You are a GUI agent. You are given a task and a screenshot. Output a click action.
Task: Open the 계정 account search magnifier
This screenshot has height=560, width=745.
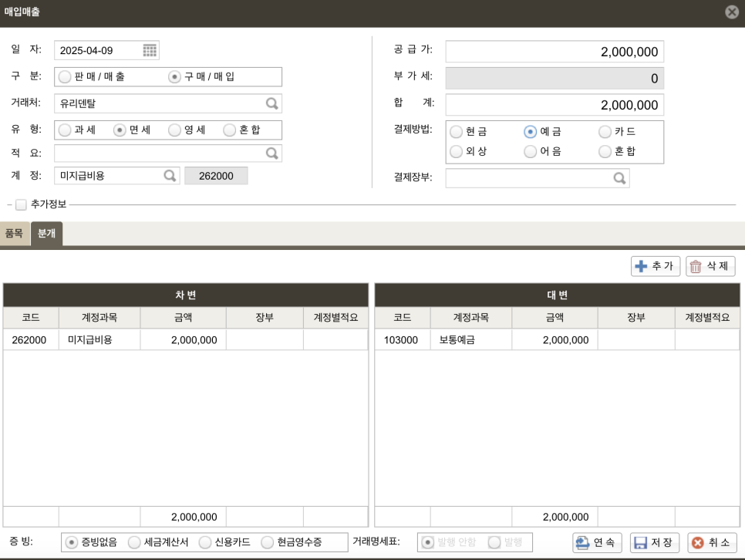170,176
